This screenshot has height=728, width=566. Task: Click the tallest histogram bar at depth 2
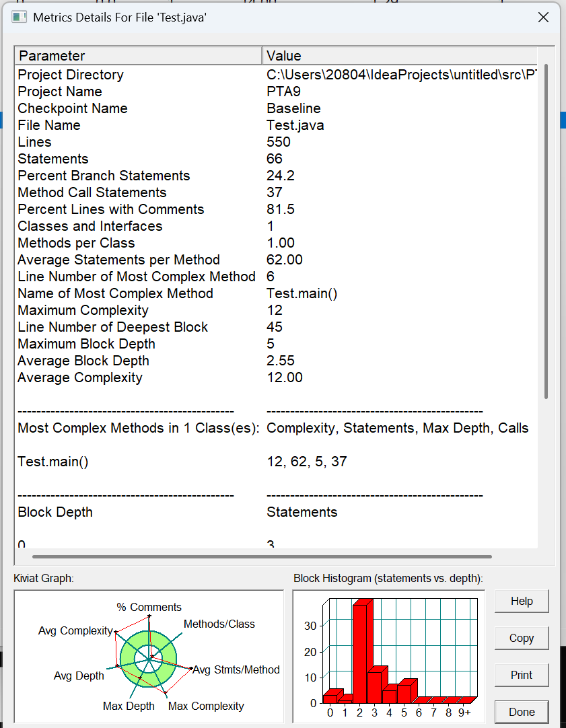[x=363, y=651]
